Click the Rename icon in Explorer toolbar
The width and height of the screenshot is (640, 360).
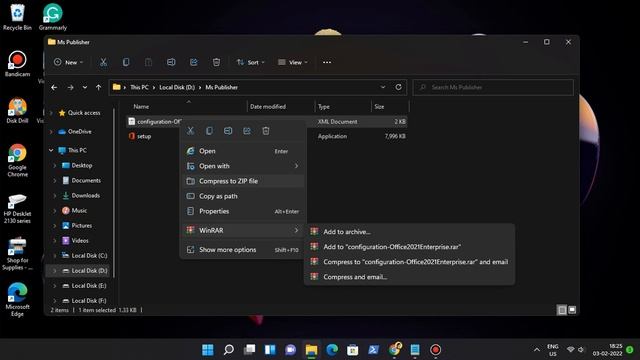171,62
